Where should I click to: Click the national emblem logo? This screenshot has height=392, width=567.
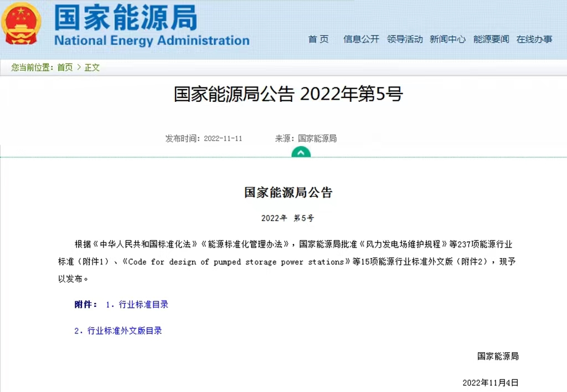coord(22,23)
